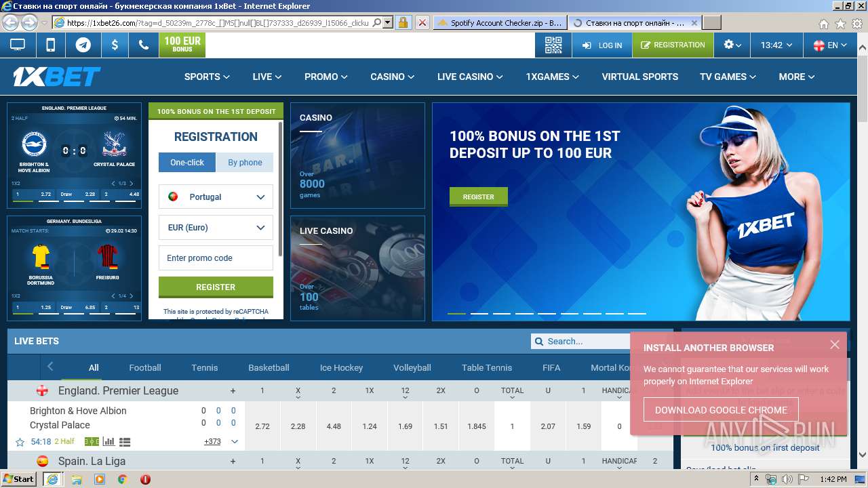This screenshot has width=868, height=488.
Task: Go to next Bundesliga widget market
Action: click(x=131, y=296)
